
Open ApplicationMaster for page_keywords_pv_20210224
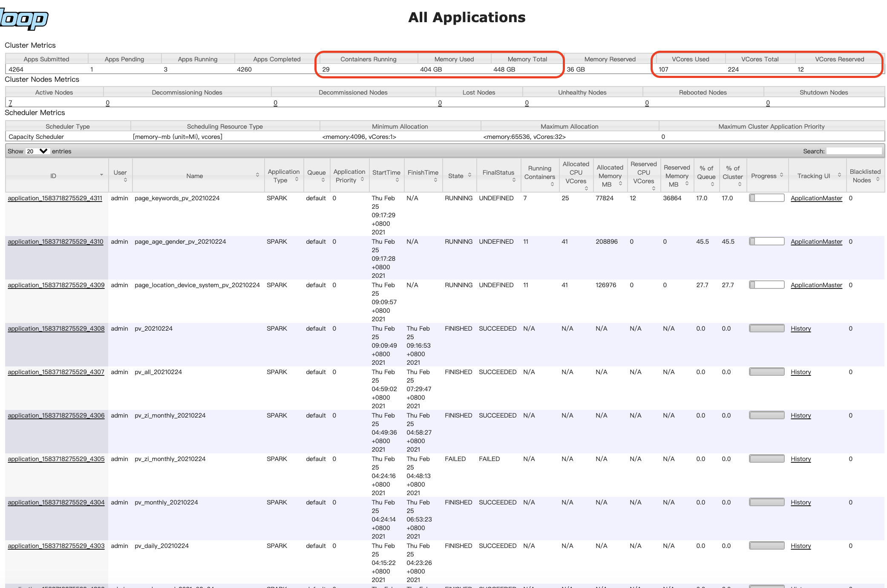[816, 198]
